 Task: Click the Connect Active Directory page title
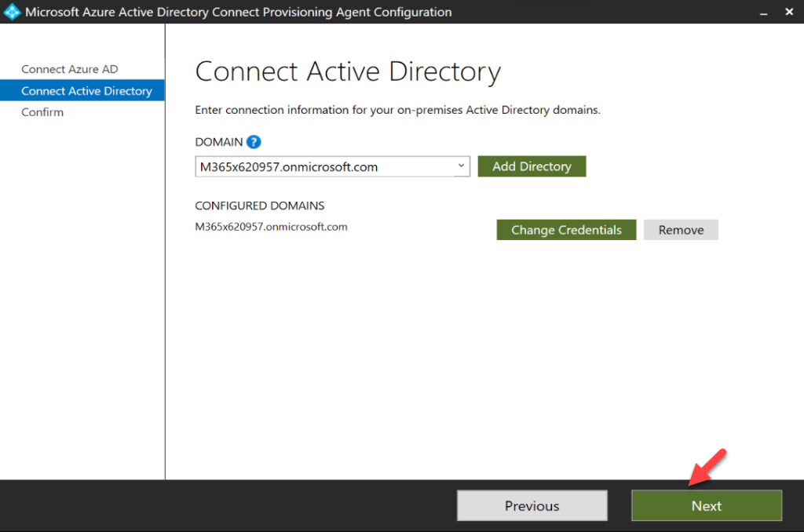348,71
